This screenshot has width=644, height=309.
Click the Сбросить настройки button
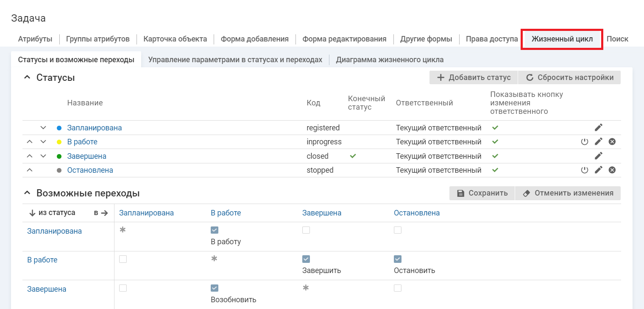pos(569,77)
